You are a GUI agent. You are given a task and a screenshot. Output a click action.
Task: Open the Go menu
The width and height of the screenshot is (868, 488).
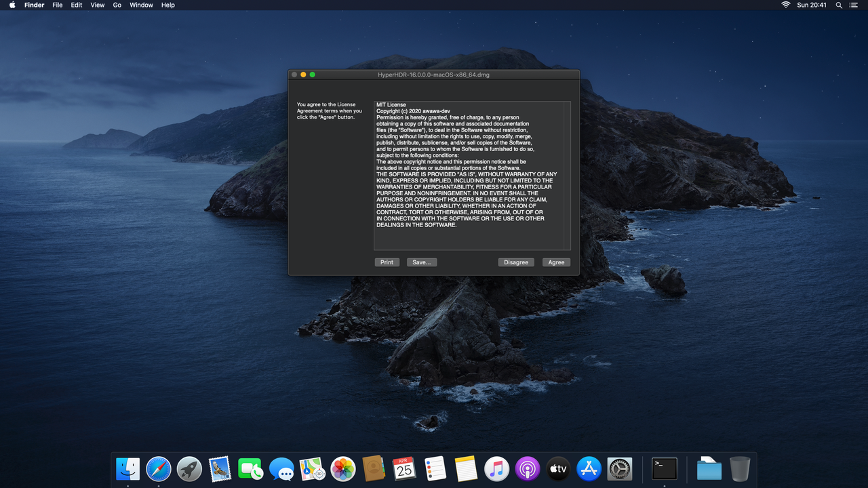click(117, 5)
